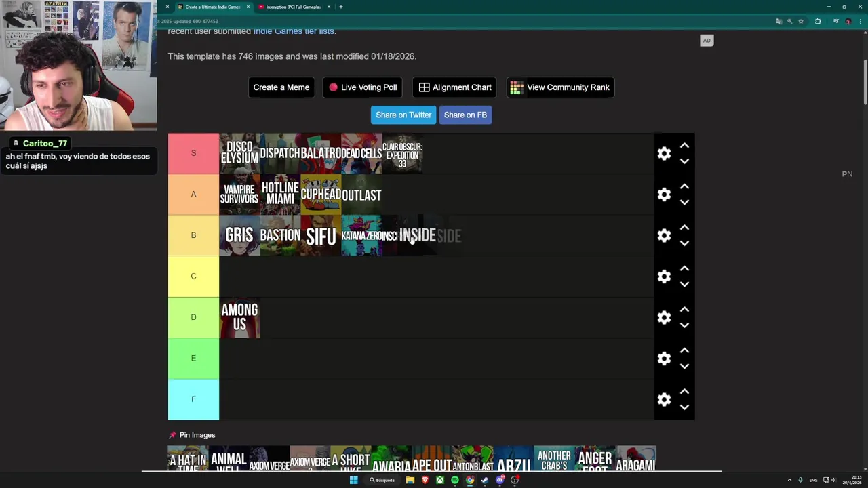868x488 pixels.
Task: Open settings gear for S tier row
Action: click(664, 153)
